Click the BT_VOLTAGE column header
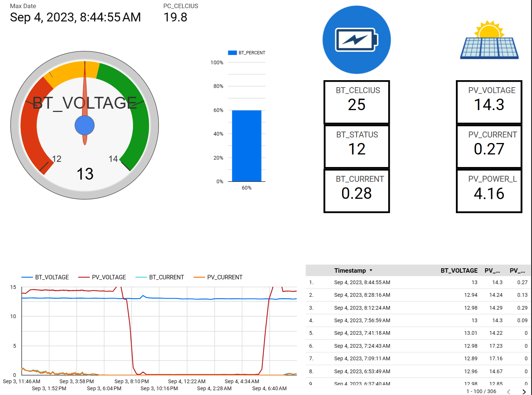Image resolution: width=532 pixels, height=395 pixels. tap(459, 270)
